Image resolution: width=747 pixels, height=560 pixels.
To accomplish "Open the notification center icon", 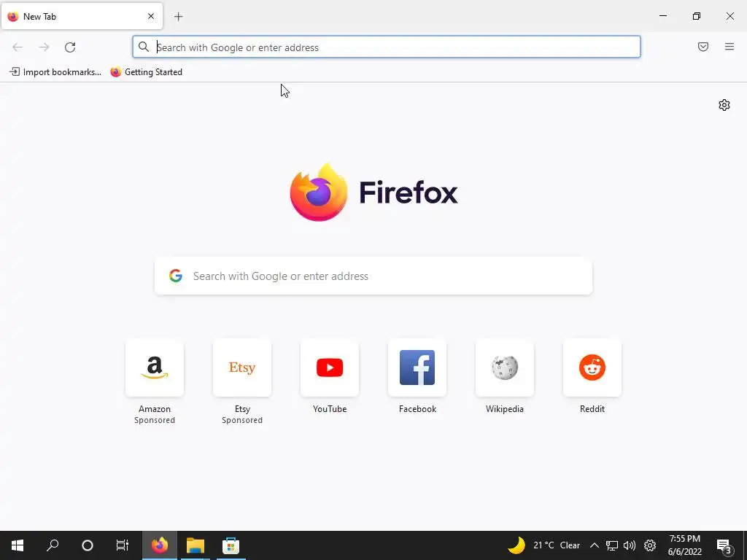I will click(x=724, y=545).
